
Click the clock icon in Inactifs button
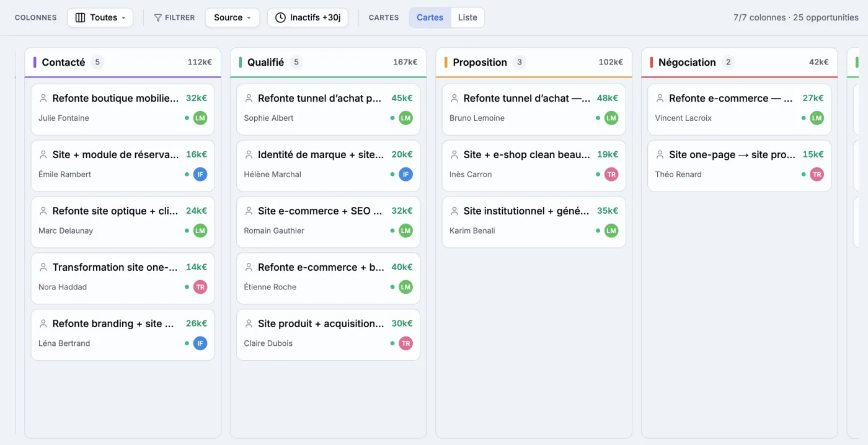coord(280,17)
